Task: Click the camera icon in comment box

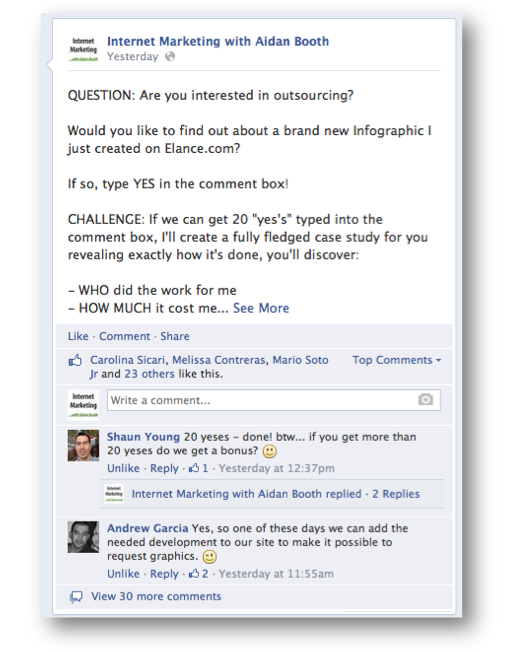Action: pyautogui.click(x=425, y=400)
